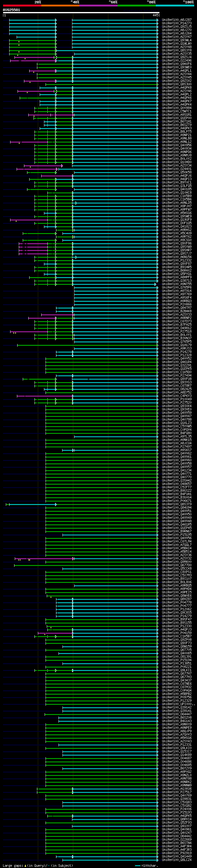Click the orange ~40% identity legend segment
Screen dimensions: 197x868
[60, 6]
